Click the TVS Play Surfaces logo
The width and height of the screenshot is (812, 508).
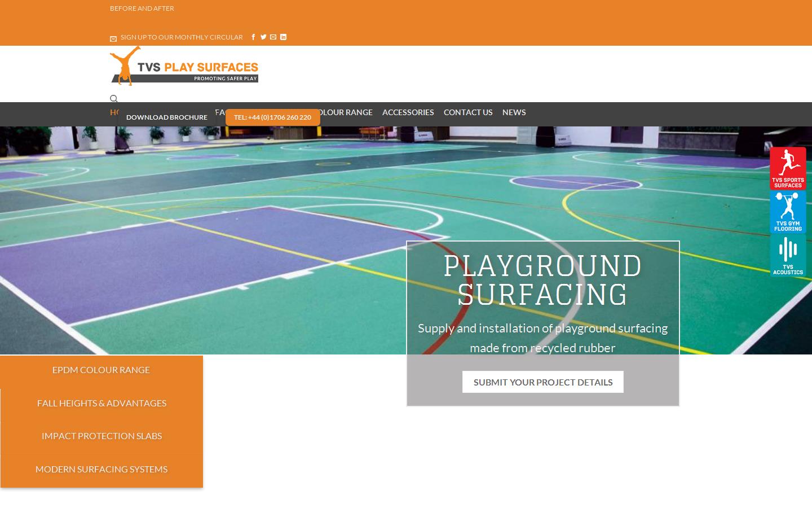tap(184, 67)
